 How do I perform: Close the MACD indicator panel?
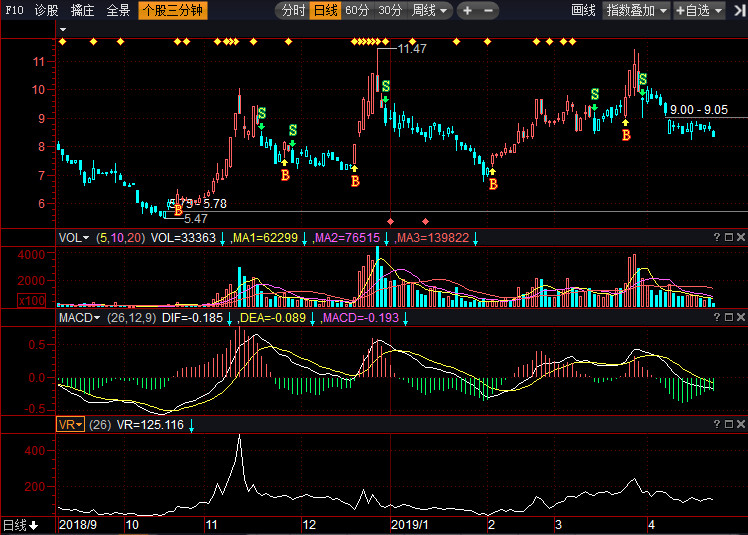click(x=741, y=317)
